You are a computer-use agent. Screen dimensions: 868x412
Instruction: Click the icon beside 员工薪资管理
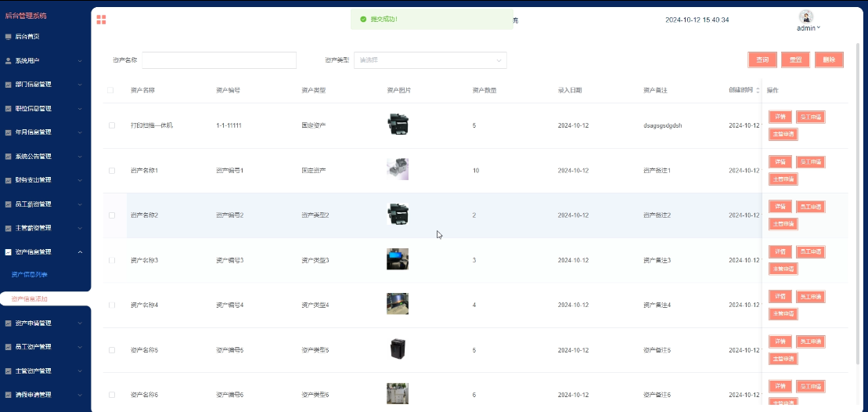9,204
